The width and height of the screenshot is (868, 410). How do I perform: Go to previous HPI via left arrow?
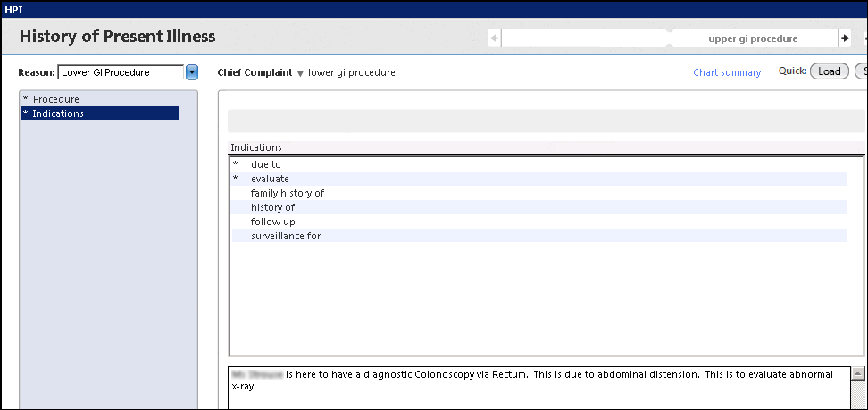pyautogui.click(x=495, y=38)
